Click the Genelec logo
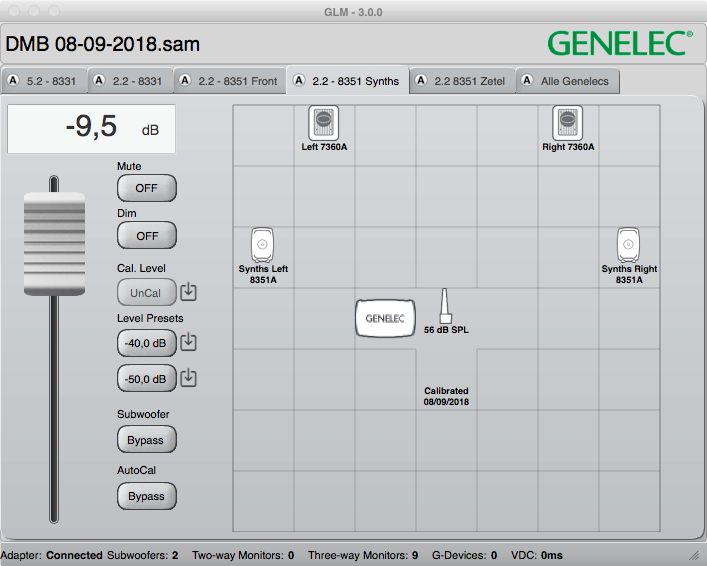Viewport: 707px width, 566px height. (x=620, y=43)
